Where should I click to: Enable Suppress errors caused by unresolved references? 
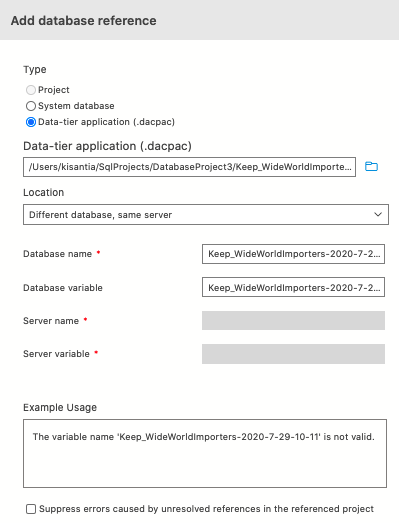pos(31,509)
